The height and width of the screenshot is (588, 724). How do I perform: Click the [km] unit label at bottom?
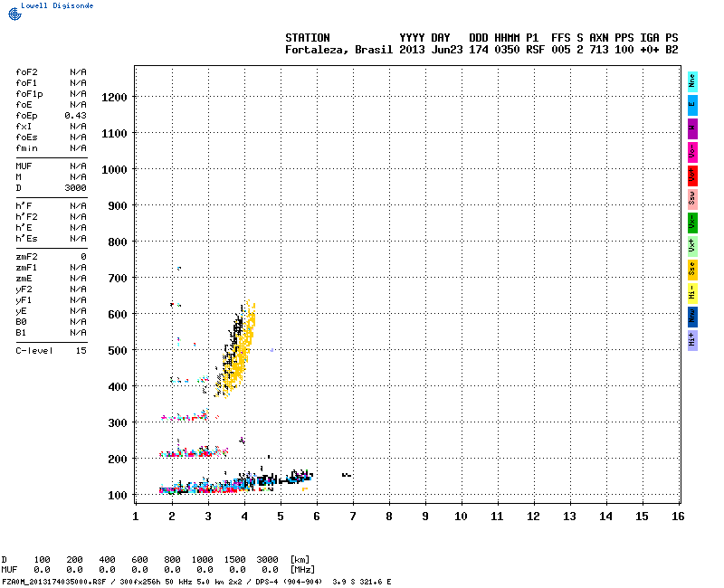tap(300, 560)
